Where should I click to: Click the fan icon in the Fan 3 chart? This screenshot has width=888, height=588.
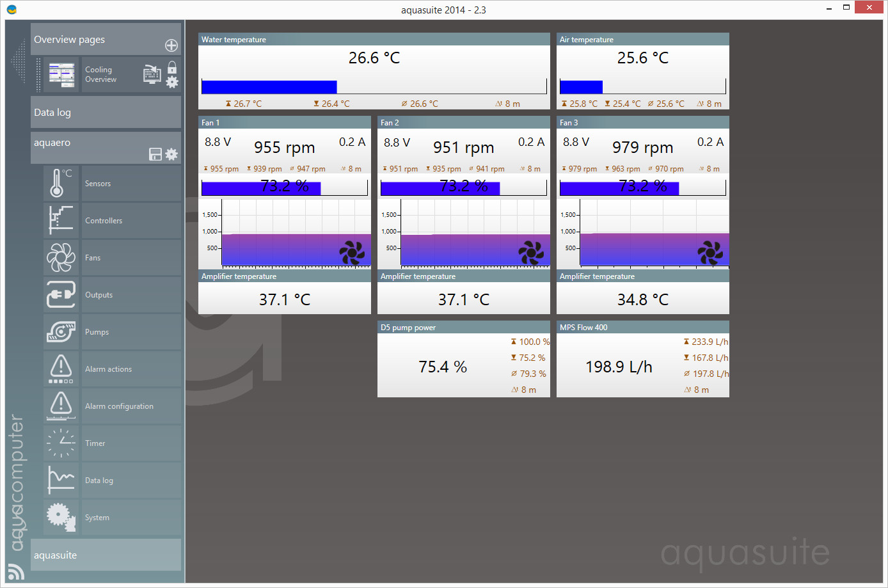coord(710,253)
